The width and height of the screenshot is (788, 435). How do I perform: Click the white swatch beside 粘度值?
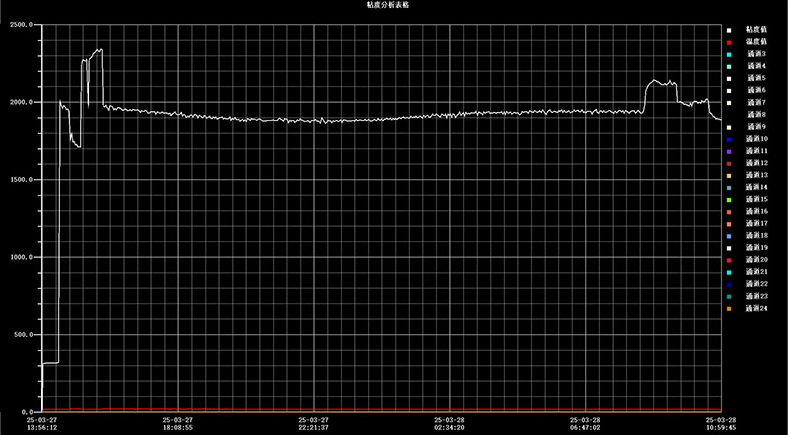coord(729,30)
